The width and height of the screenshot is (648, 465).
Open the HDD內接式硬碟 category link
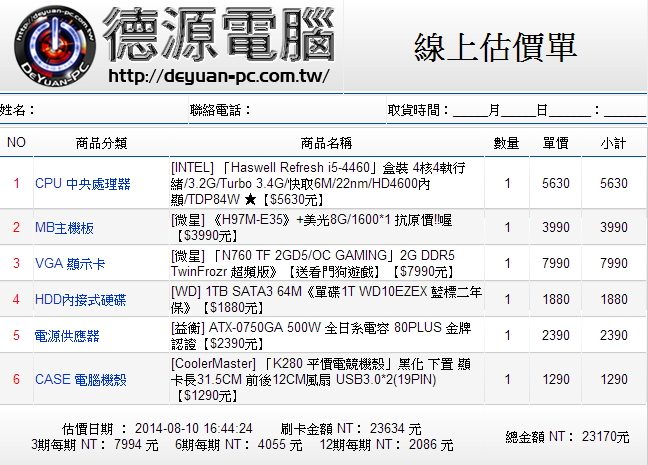click(x=81, y=299)
